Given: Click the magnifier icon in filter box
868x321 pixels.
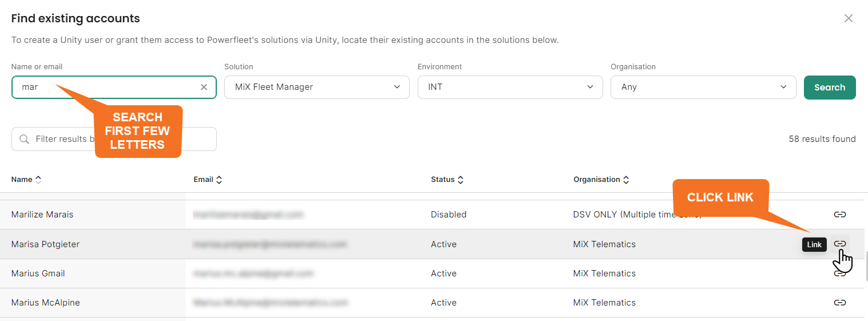Looking at the screenshot, I should (24, 139).
